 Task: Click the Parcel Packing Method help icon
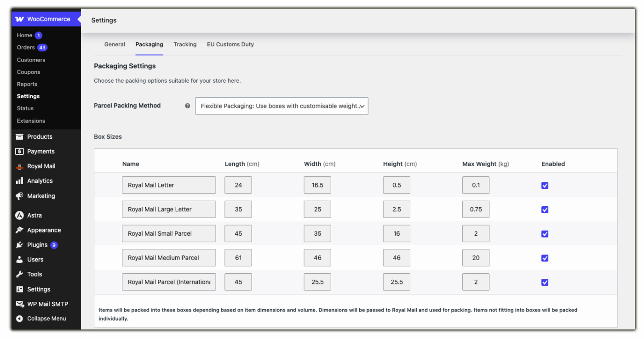click(187, 106)
